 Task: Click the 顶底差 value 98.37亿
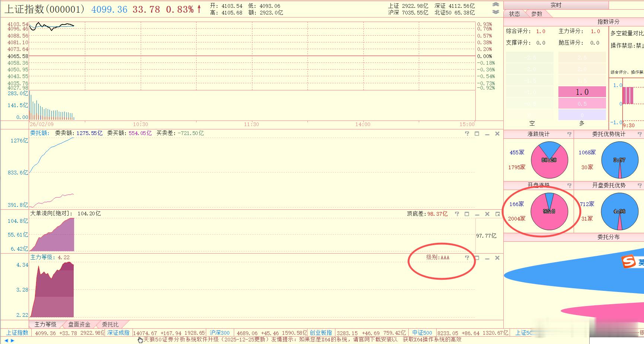click(437, 214)
